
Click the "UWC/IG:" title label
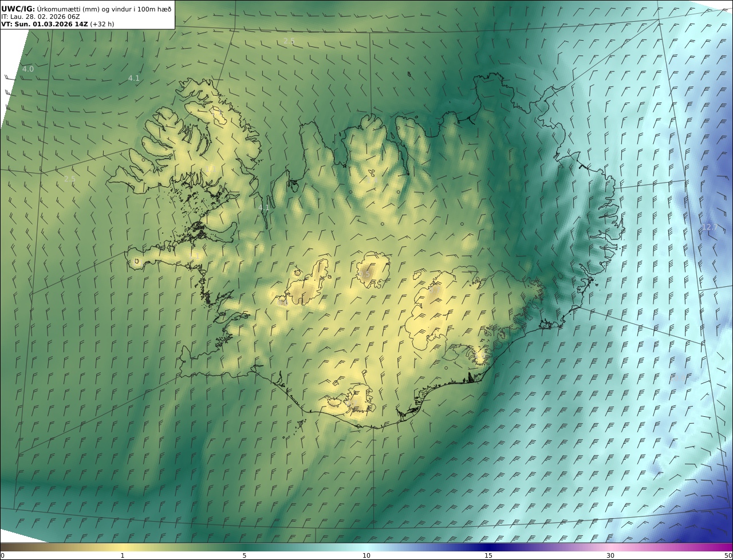pyautogui.click(x=18, y=9)
